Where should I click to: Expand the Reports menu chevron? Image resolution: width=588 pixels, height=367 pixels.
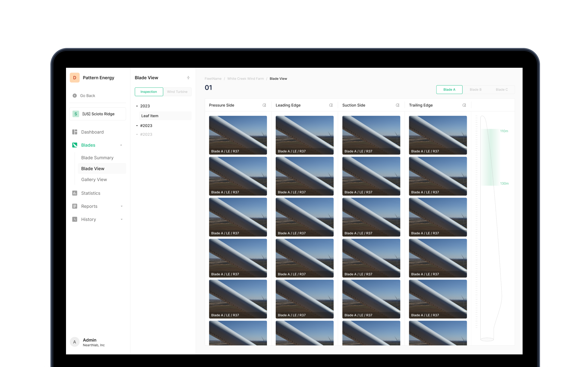(121, 206)
